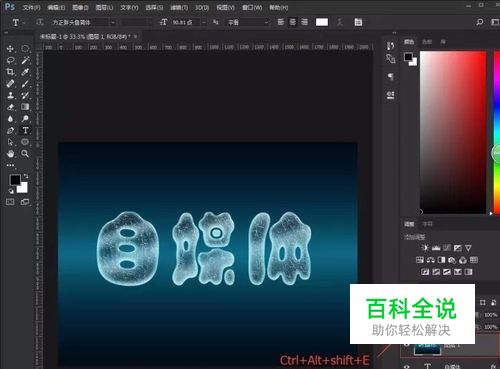
Task: Select the Dodge tool
Action: click(x=25, y=119)
